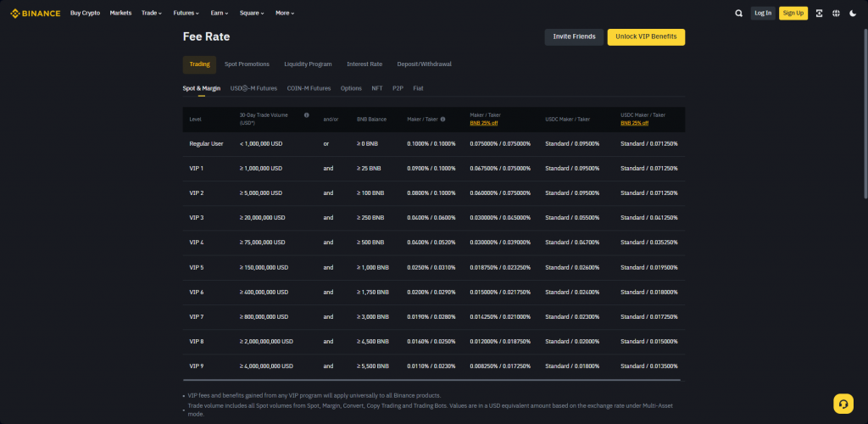Select the Trading tab
This screenshot has height=424, width=868.
click(199, 64)
